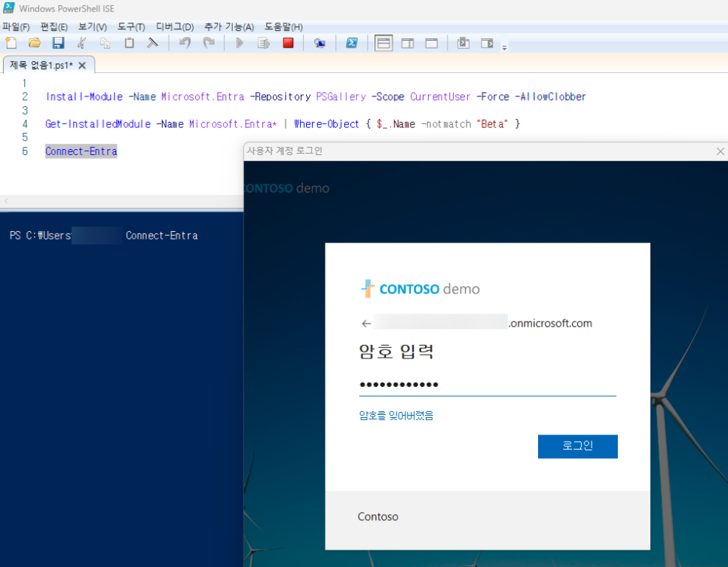Image resolution: width=728 pixels, height=567 pixels.
Task: Click the Run Script green play icon
Action: click(x=240, y=43)
